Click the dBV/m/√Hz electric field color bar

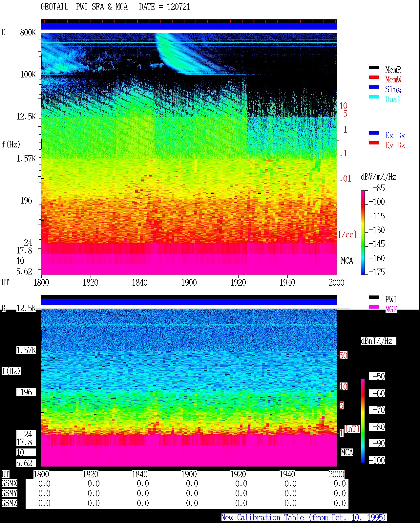coord(363,232)
